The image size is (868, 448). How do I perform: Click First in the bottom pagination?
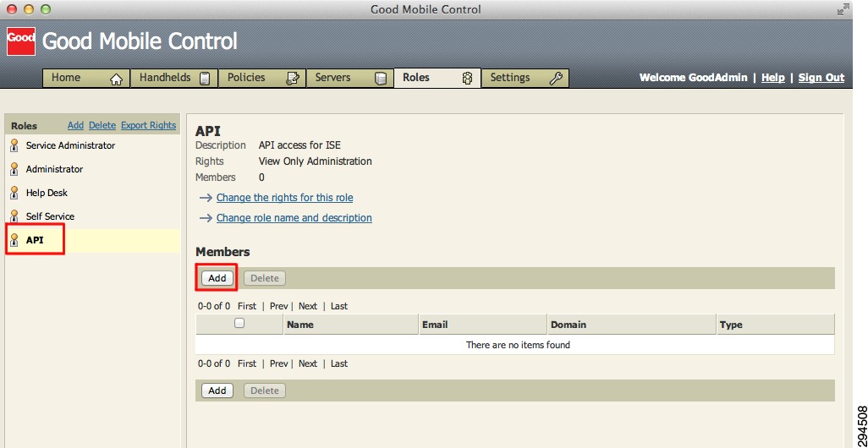click(247, 363)
